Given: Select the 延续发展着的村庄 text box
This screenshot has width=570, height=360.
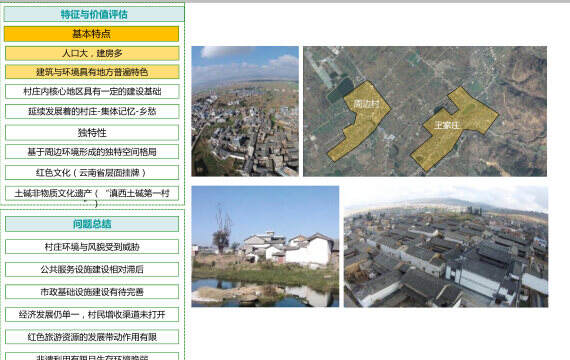Looking at the screenshot, I should click(92, 111).
